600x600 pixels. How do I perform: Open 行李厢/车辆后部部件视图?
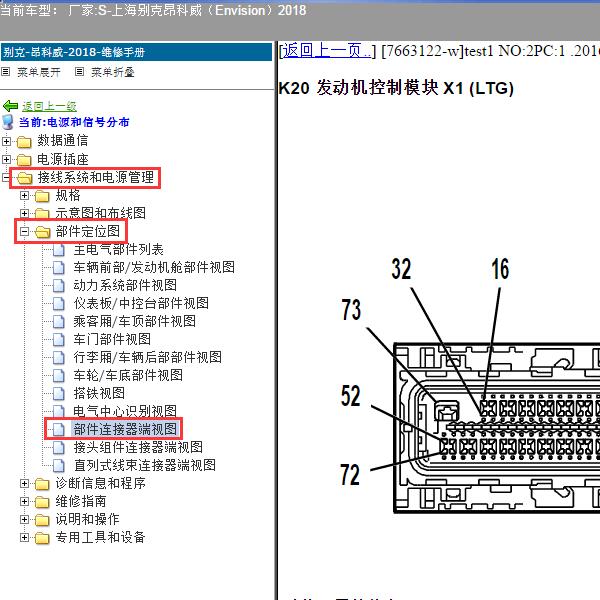click(147, 357)
